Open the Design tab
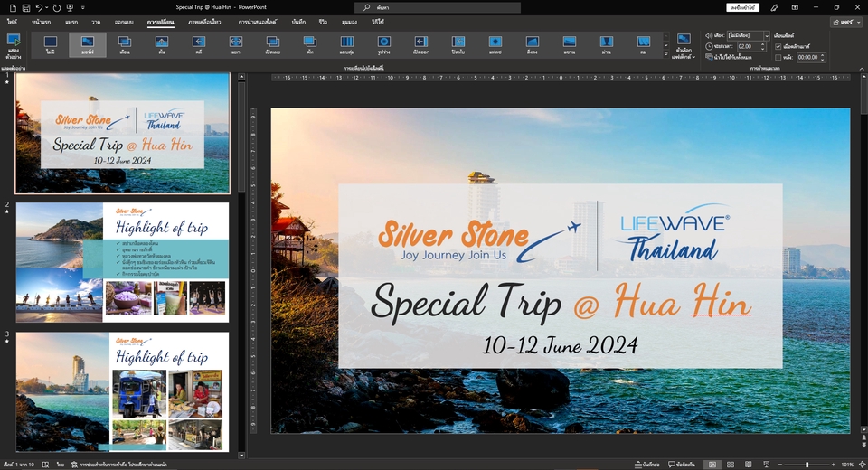 click(x=124, y=22)
